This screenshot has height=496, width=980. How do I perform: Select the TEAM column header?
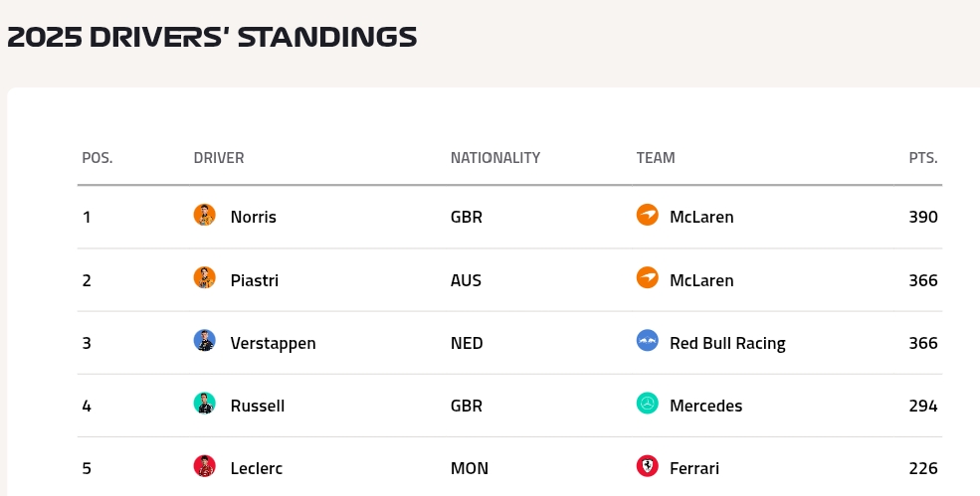656,157
